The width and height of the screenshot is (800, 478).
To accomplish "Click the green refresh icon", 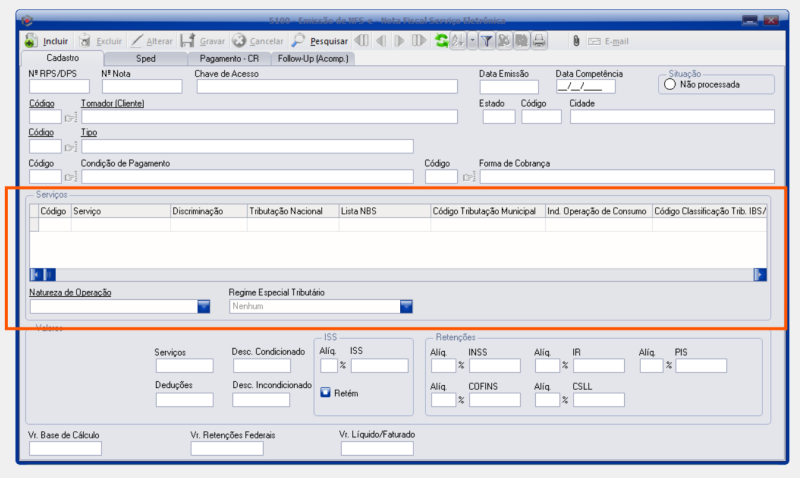I will click(441, 41).
